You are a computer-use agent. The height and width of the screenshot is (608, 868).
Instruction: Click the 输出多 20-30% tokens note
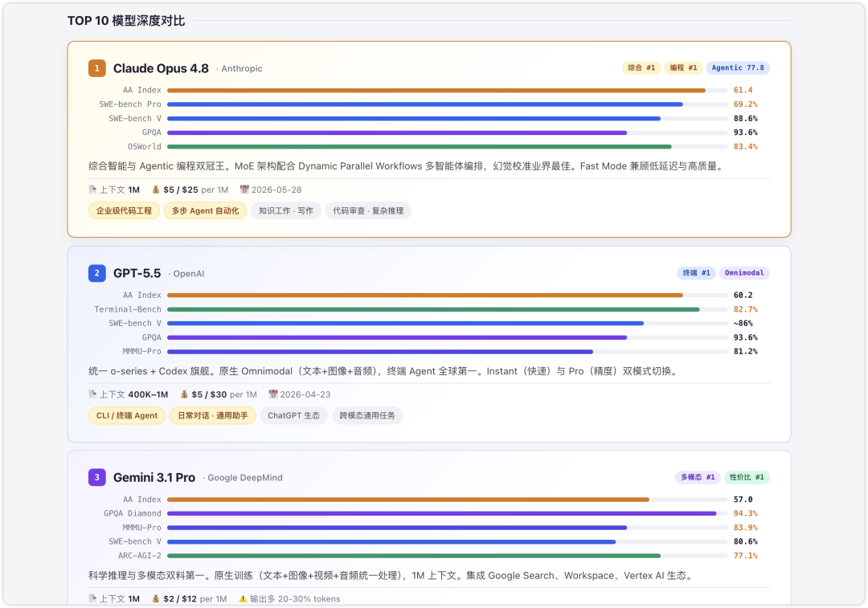coord(295,598)
